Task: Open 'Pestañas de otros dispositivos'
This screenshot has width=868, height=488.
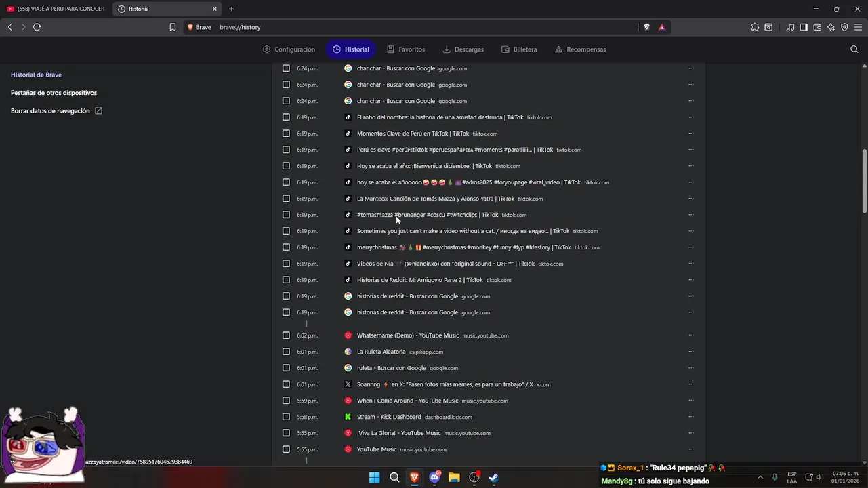Action: click(x=54, y=93)
